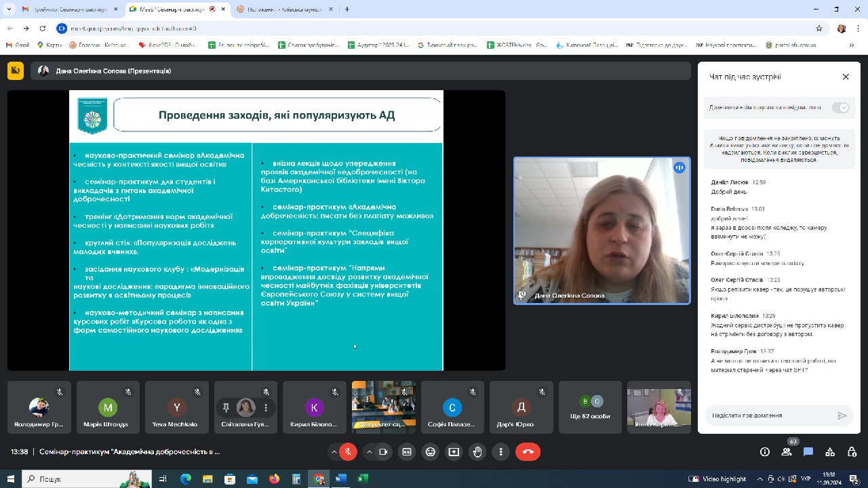
Task: Click the shared presentation slide
Action: 256,230
